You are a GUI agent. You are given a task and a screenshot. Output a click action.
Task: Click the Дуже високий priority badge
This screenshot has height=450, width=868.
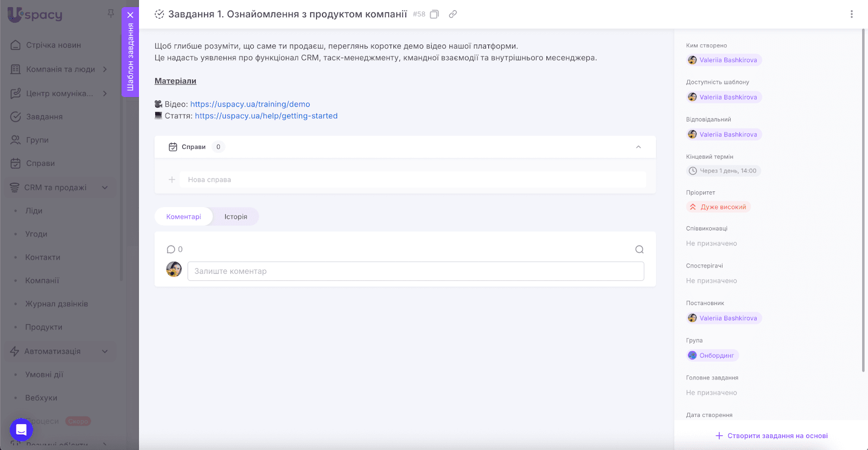718,207
